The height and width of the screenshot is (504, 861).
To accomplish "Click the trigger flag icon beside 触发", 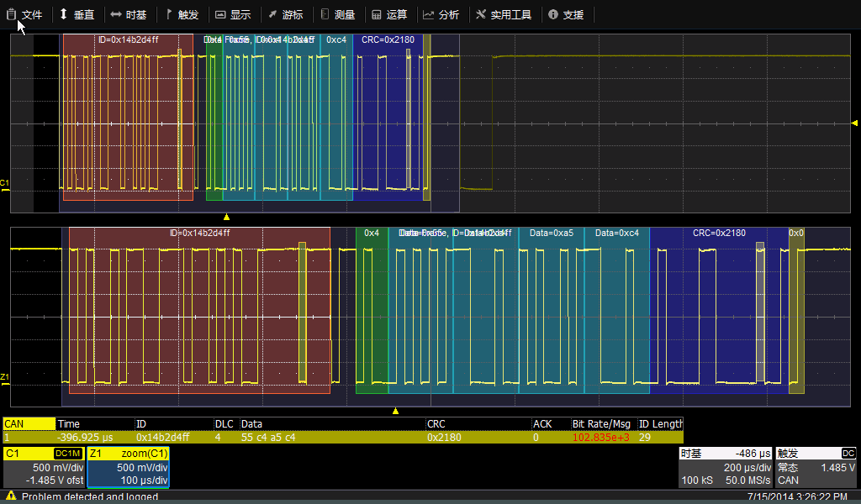I will point(168,14).
